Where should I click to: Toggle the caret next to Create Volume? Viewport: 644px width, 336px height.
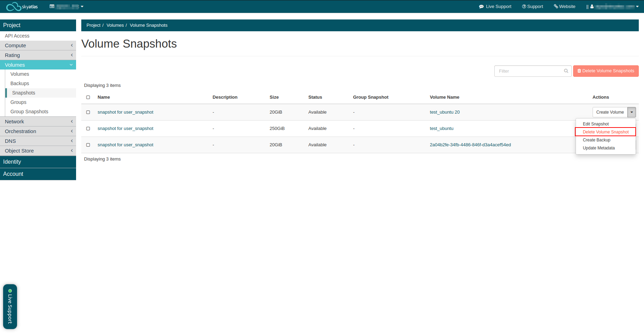pyautogui.click(x=631, y=112)
